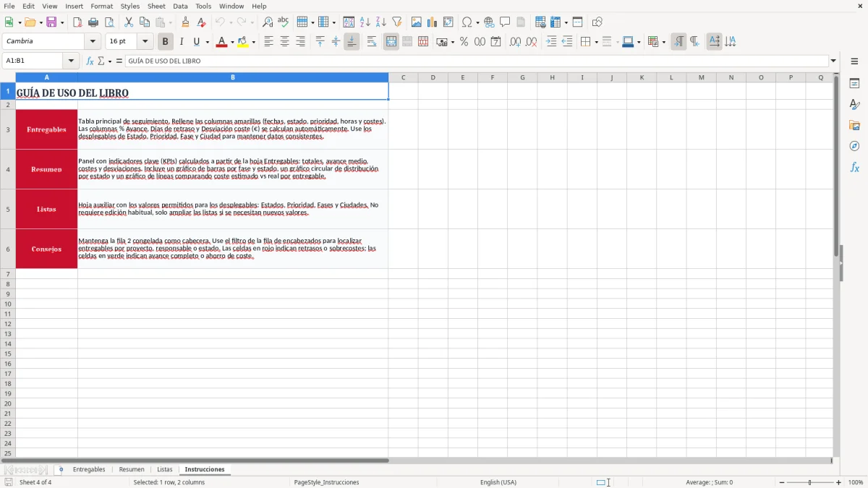Switch to the Listas sheet tab

point(165,469)
